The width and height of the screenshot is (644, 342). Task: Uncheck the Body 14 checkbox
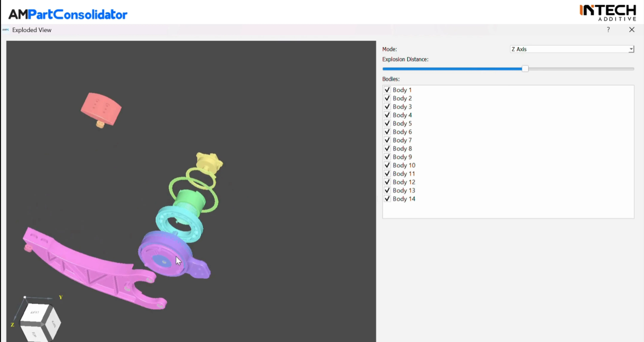tap(387, 199)
